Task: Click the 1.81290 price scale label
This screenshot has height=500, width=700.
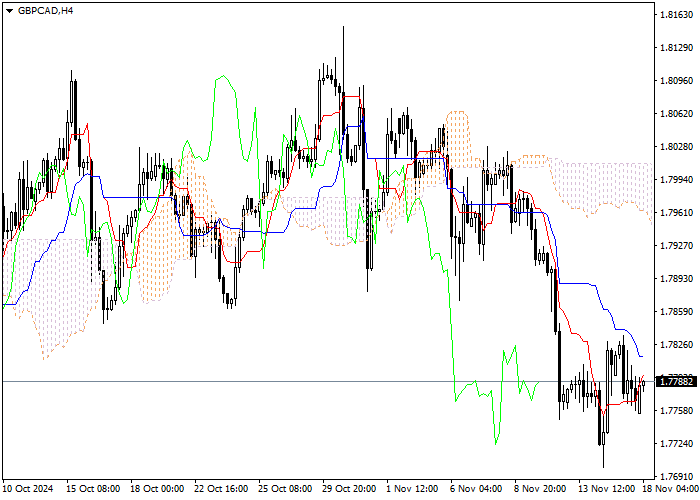Action: point(676,48)
